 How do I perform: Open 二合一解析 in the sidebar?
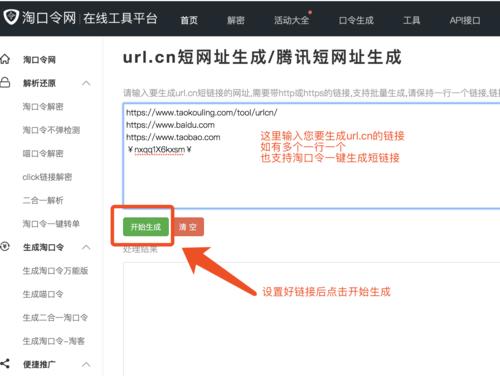(43, 200)
